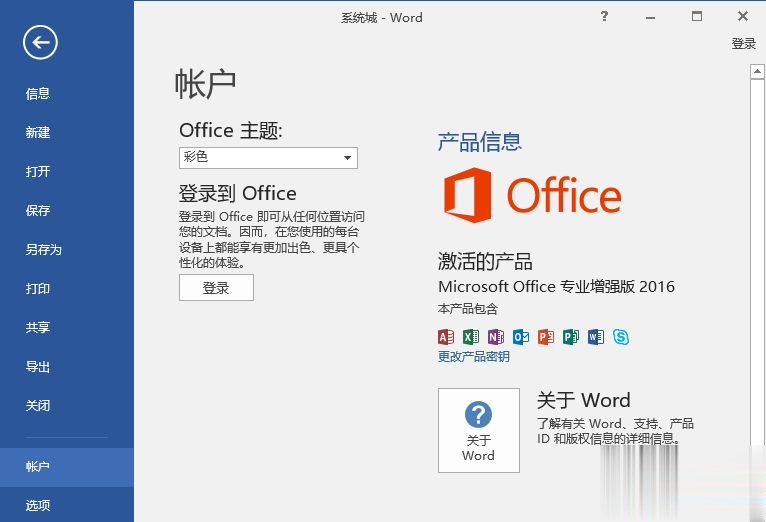This screenshot has height=522, width=766.
Task: Click the OneNote product icon
Action: coord(496,337)
